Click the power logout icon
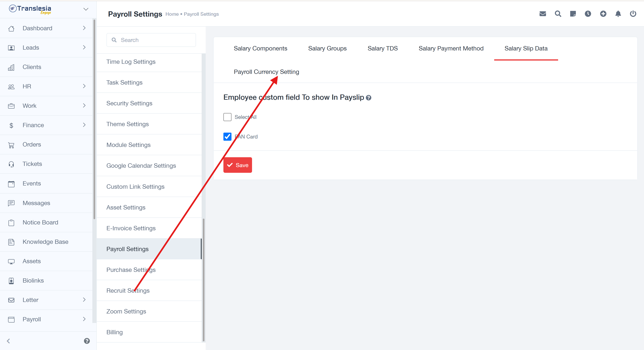This screenshot has height=350, width=644. pos(633,14)
